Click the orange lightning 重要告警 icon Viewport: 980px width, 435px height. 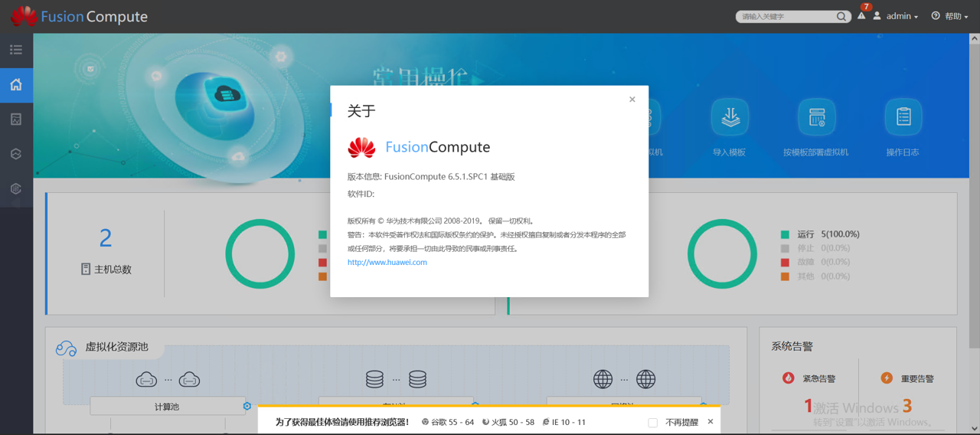(887, 378)
